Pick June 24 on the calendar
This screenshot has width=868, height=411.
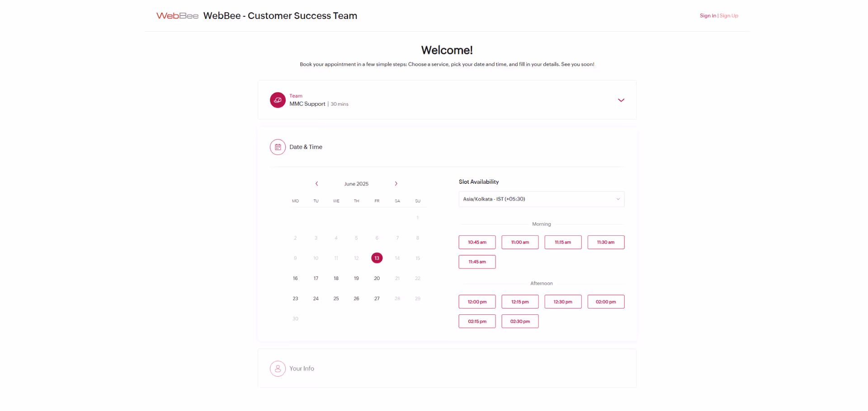tap(316, 299)
